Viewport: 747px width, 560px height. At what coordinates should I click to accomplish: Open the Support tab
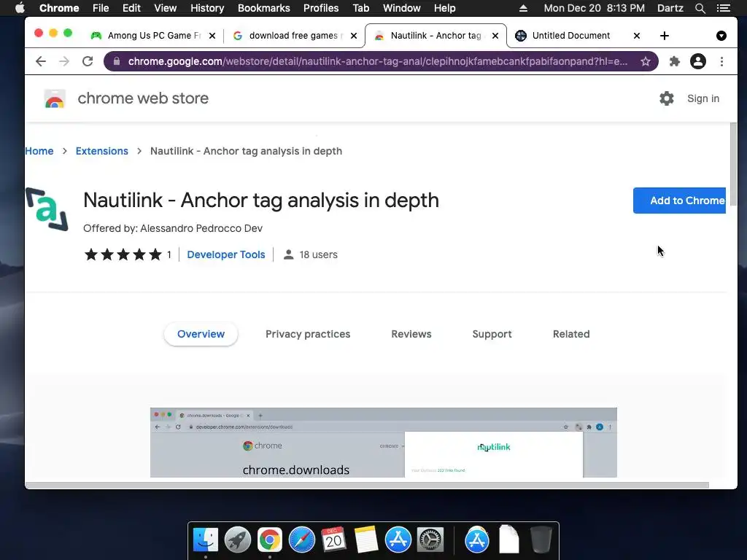(492, 334)
